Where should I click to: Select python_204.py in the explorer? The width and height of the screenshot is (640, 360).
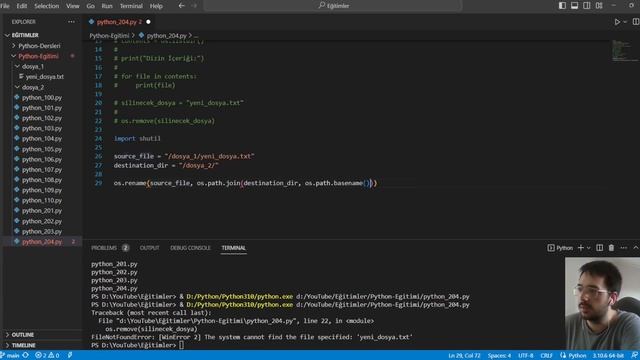coord(42,242)
